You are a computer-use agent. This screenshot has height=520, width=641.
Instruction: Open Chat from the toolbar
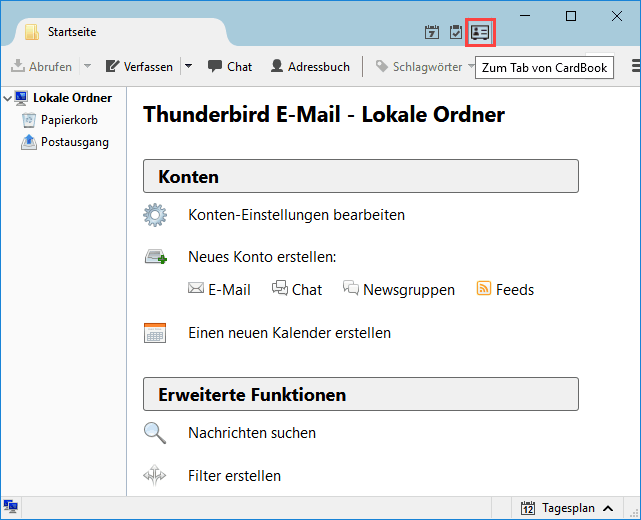point(230,66)
